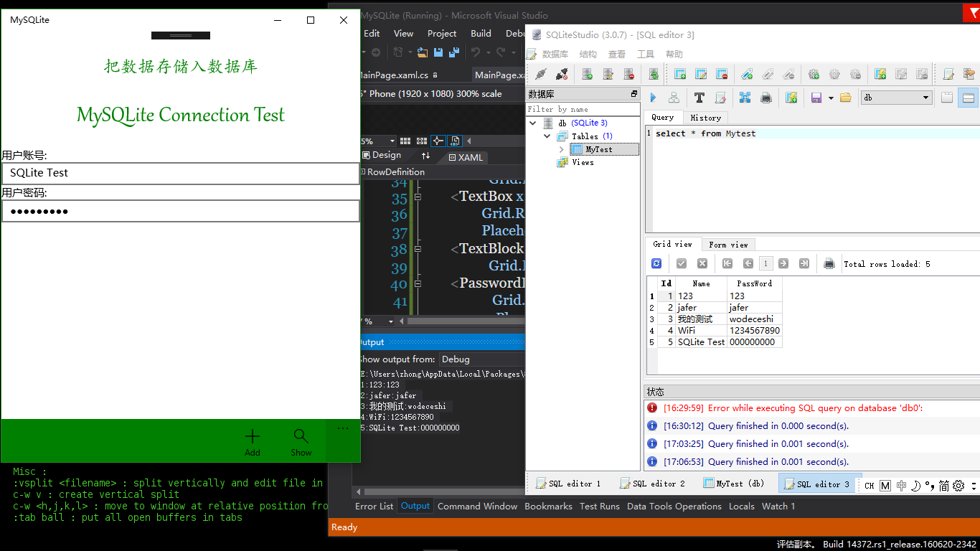Open designer zoom percentage dropdown
The height and width of the screenshot is (551, 980).
(x=392, y=141)
